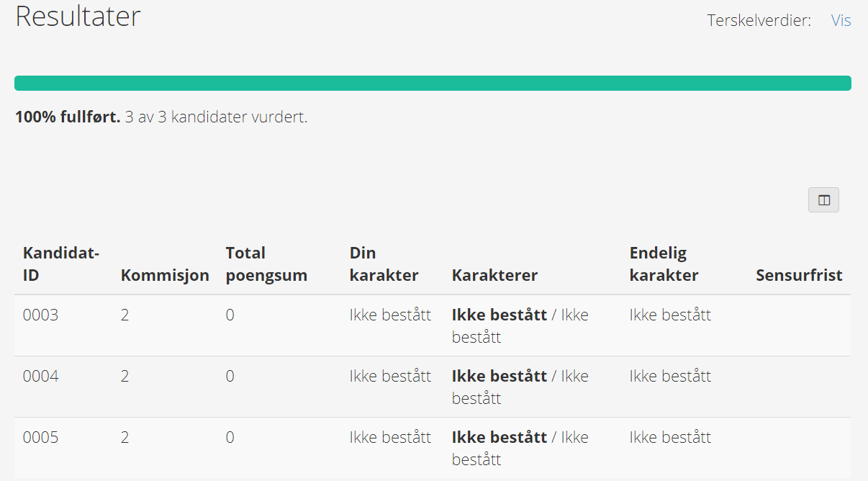Sort by Endelig karakter column header
Image resolution: width=868 pixels, height=481 pixels.
click(664, 264)
